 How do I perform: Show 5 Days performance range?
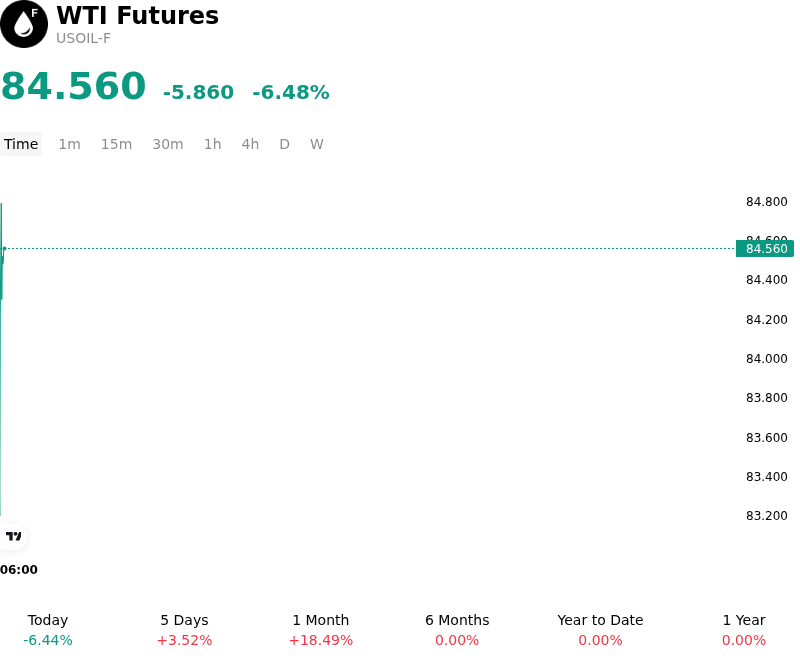pos(184,630)
